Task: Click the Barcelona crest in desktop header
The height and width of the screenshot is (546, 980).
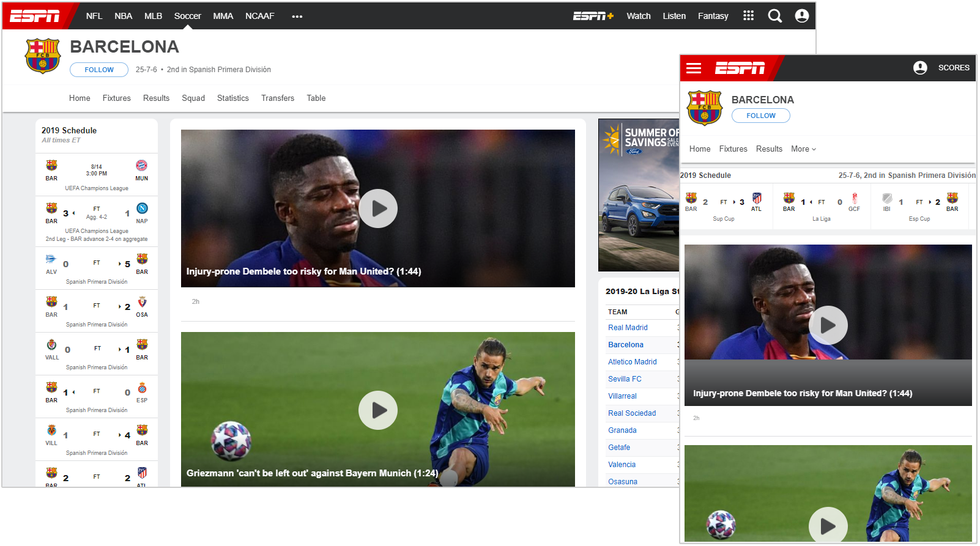Action: (43, 56)
